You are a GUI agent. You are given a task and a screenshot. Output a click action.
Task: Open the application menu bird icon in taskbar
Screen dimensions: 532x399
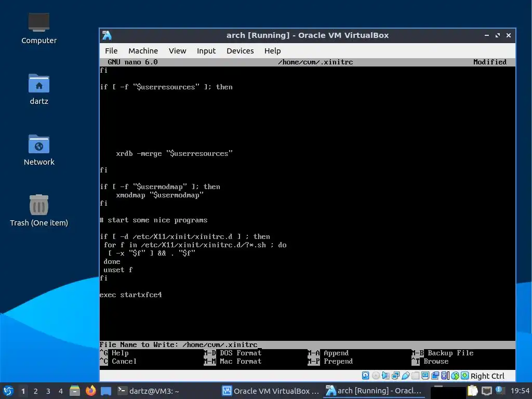click(x=8, y=391)
